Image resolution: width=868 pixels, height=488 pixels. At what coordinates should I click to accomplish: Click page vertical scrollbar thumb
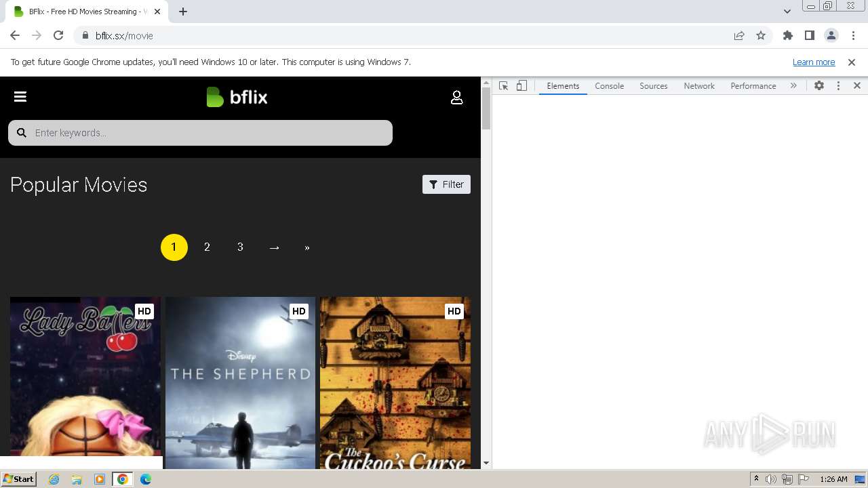(486, 108)
